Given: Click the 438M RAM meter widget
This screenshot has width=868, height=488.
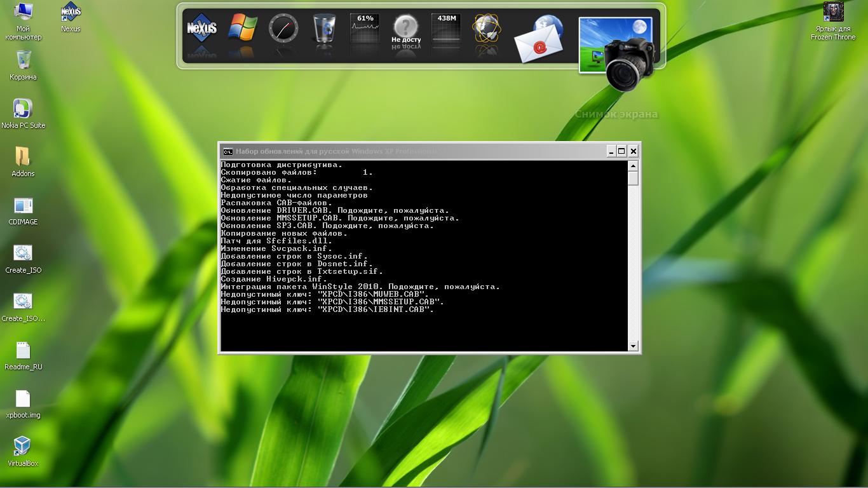Looking at the screenshot, I should click(x=446, y=29).
